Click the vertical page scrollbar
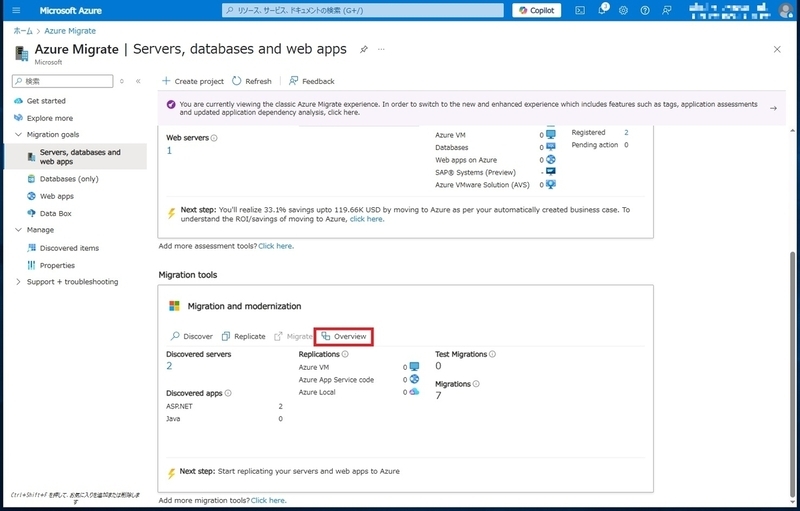Screen dimensions: 800x511 click(792, 375)
